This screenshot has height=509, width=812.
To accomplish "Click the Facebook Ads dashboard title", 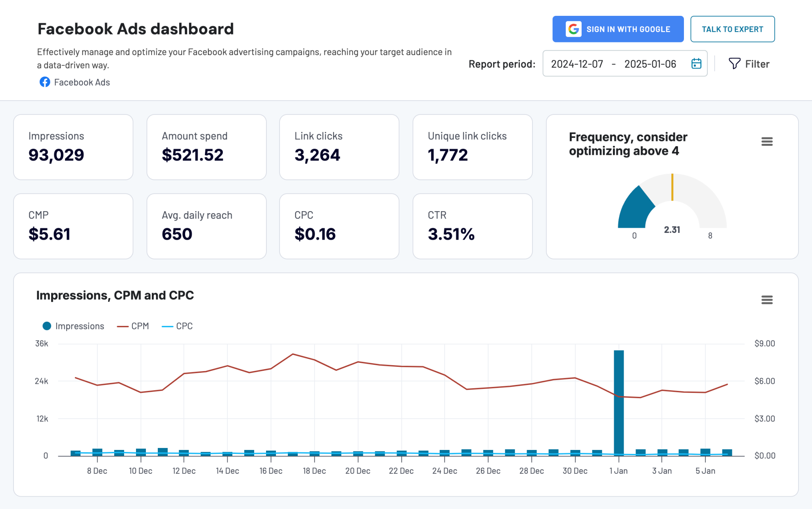I will click(x=136, y=29).
